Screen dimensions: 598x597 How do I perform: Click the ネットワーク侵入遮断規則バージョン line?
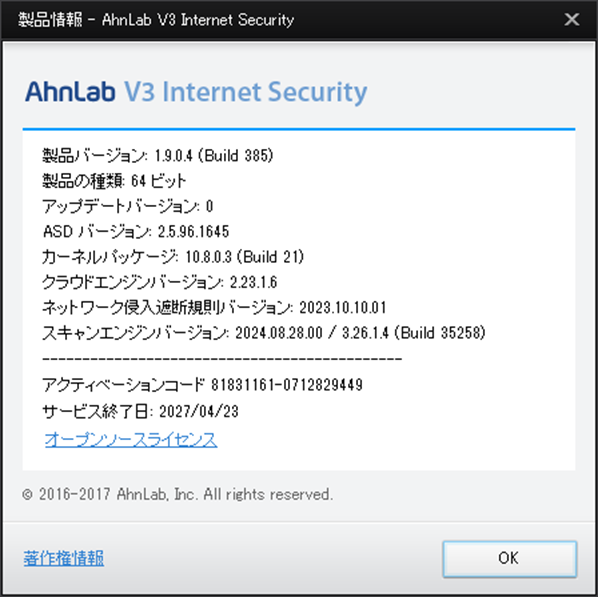[x=214, y=308]
